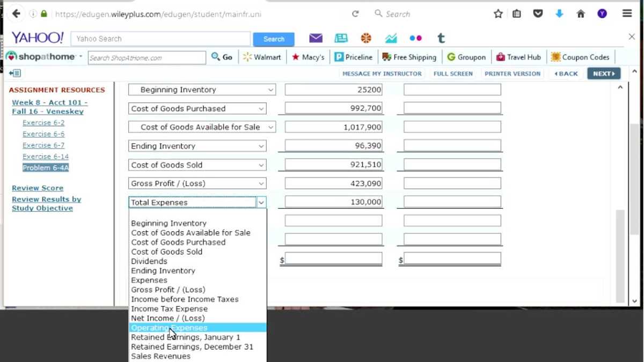Image resolution: width=644 pixels, height=362 pixels.
Task: Open the Beginning Inventory dropdown
Action: point(202,90)
